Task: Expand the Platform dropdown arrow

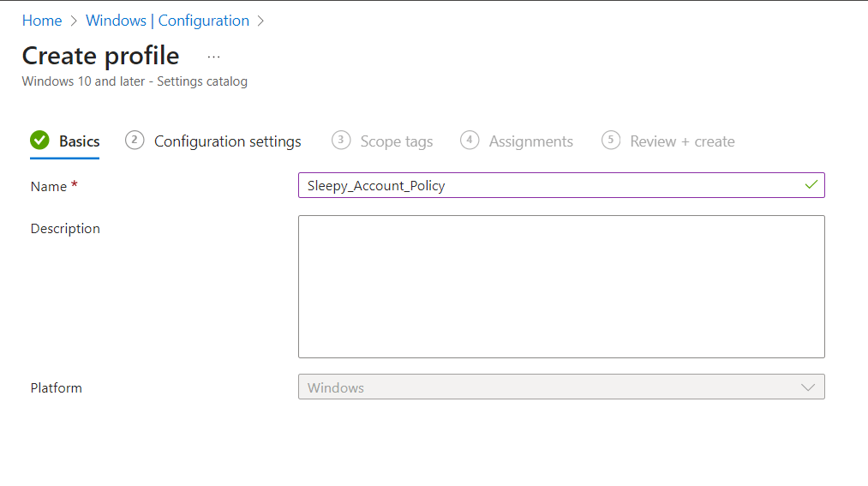Action: tap(807, 387)
